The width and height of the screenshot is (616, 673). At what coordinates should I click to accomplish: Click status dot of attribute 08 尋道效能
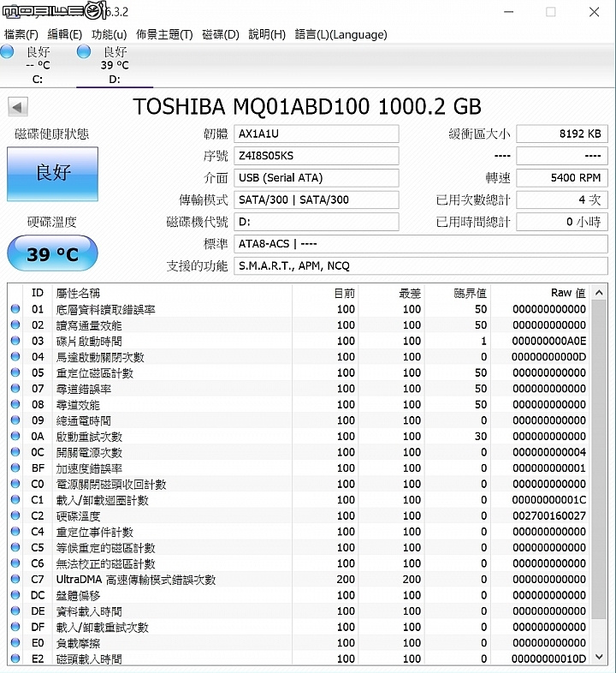coord(15,404)
